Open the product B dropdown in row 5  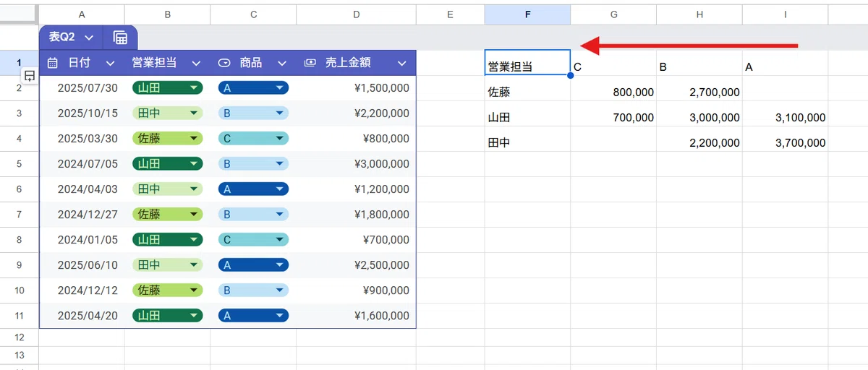coord(280,164)
